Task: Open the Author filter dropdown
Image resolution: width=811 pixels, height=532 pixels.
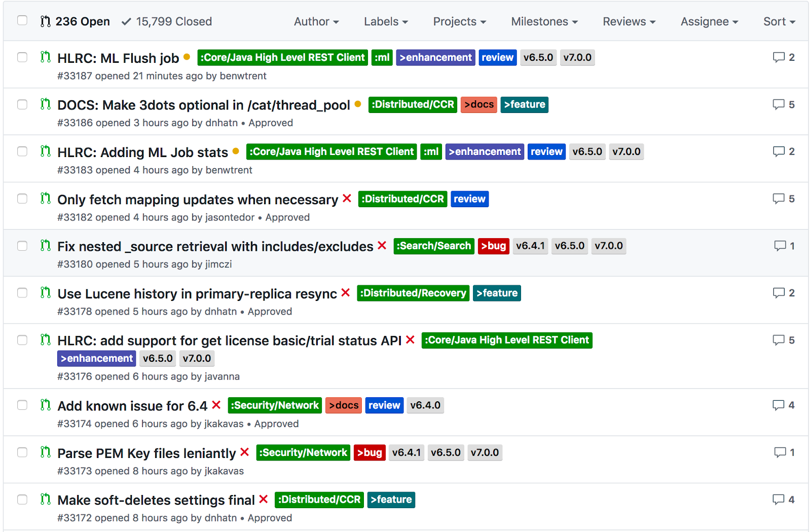Action: (x=316, y=21)
